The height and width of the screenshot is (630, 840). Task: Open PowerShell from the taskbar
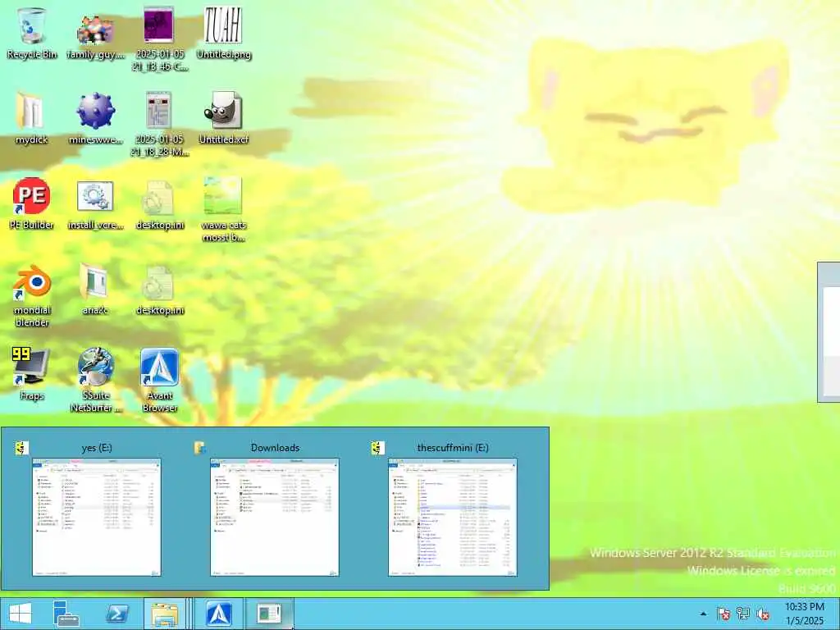[x=116, y=614]
